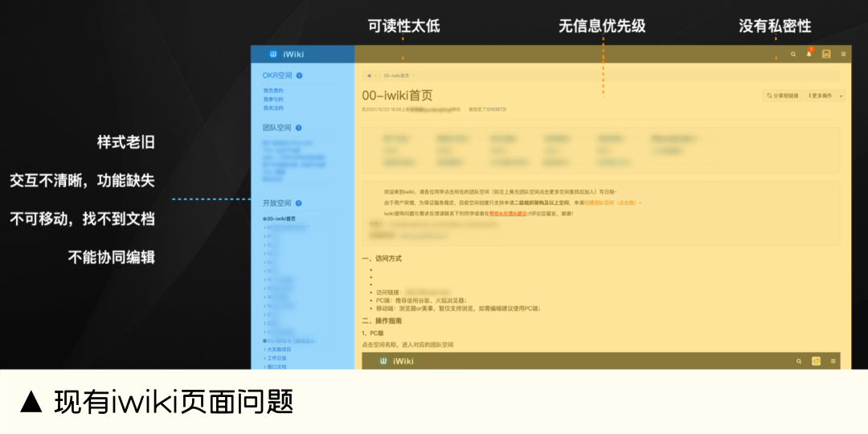This screenshot has height=434, width=868.
Task: Click hamburger icon in the embedded lower screenshot
Action: point(833,361)
